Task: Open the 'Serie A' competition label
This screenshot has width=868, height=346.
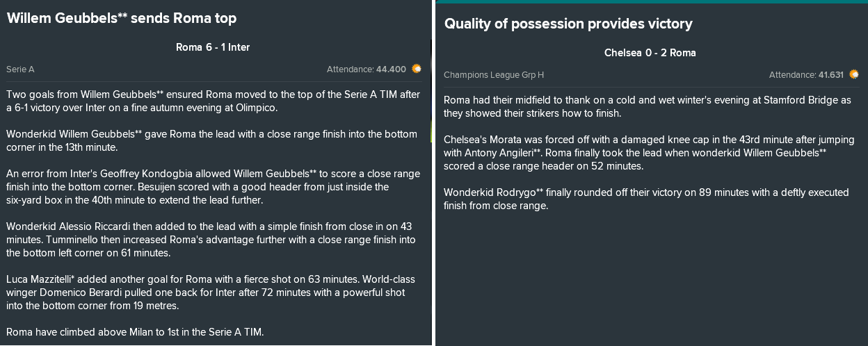Action: tap(20, 69)
